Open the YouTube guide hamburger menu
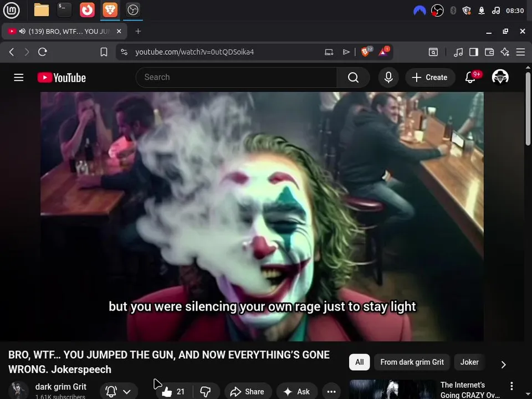This screenshot has height=399, width=532. click(19, 78)
